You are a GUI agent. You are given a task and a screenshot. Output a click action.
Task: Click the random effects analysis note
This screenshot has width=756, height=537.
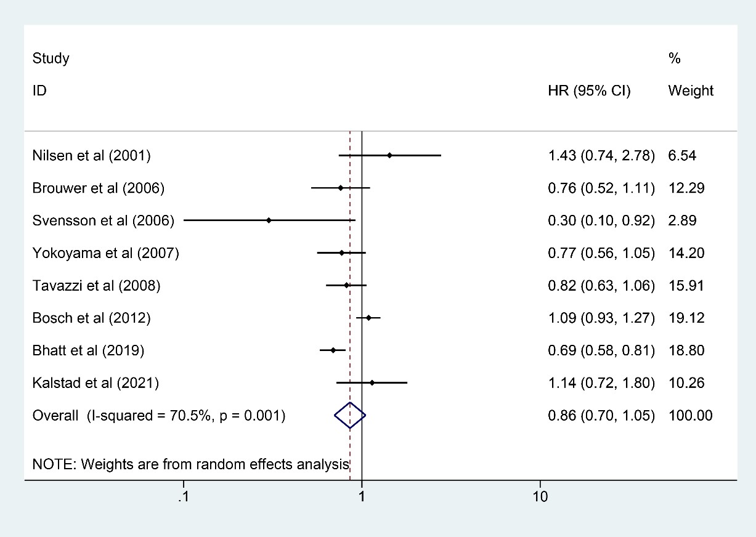click(x=191, y=464)
